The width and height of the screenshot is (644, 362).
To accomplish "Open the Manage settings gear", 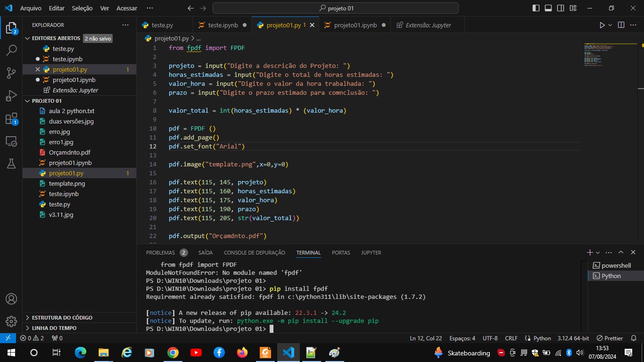I will [11, 321].
